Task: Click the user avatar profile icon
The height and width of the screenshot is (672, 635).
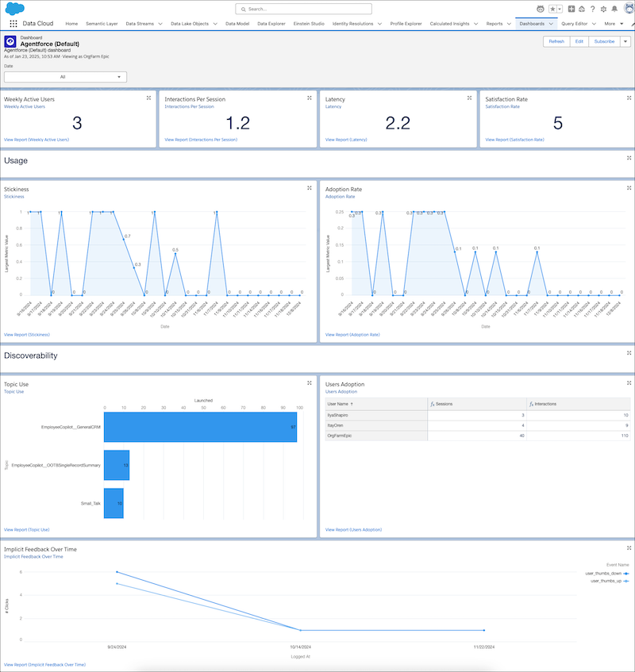Action: (629, 9)
